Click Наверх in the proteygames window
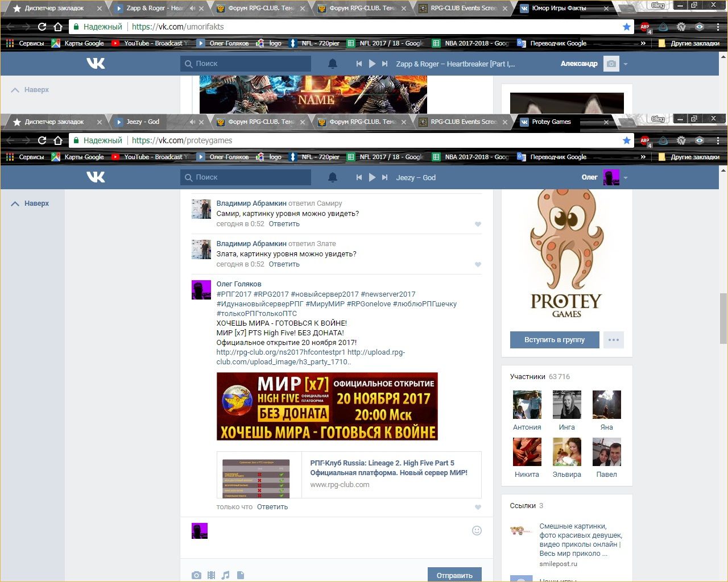Screen dimensions: 728x582 (x=30, y=203)
